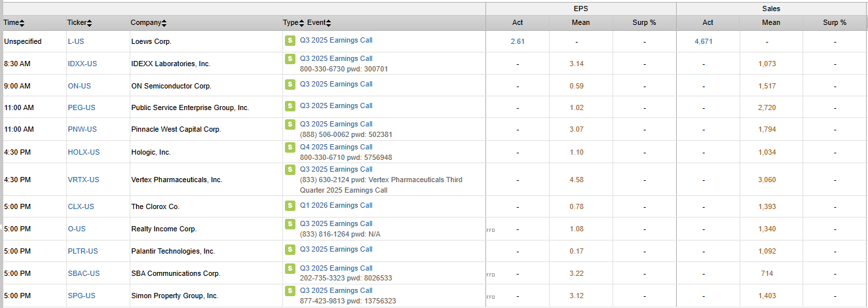Open Hologic Q4 2025 Earnings Call link
The height and width of the screenshot is (308, 868).
pyautogui.click(x=336, y=147)
